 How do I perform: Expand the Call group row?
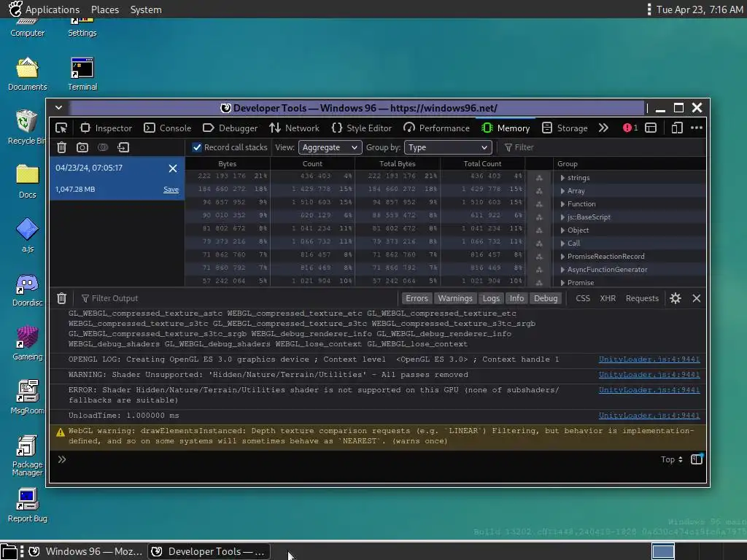click(x=562, y=244)
